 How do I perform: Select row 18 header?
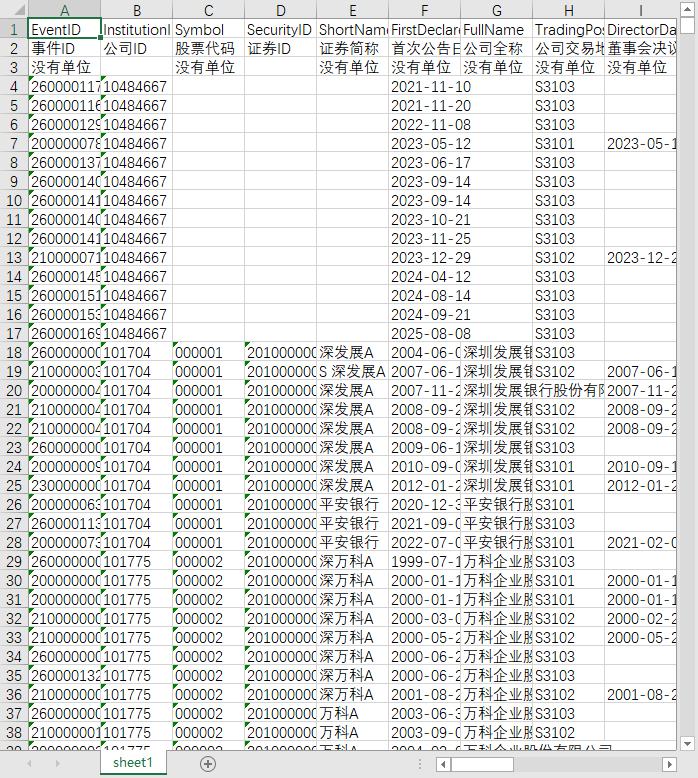click(x=14, y=353)
